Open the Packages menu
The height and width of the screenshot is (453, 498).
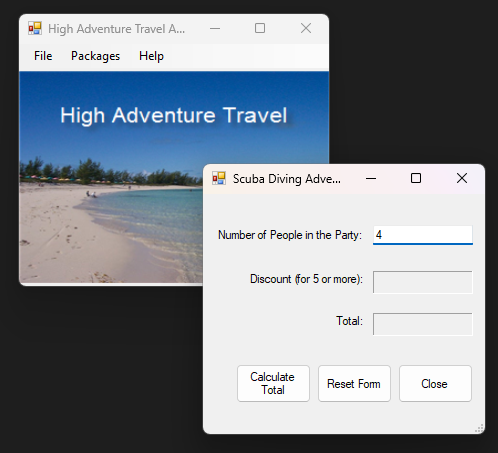(95, 56)
